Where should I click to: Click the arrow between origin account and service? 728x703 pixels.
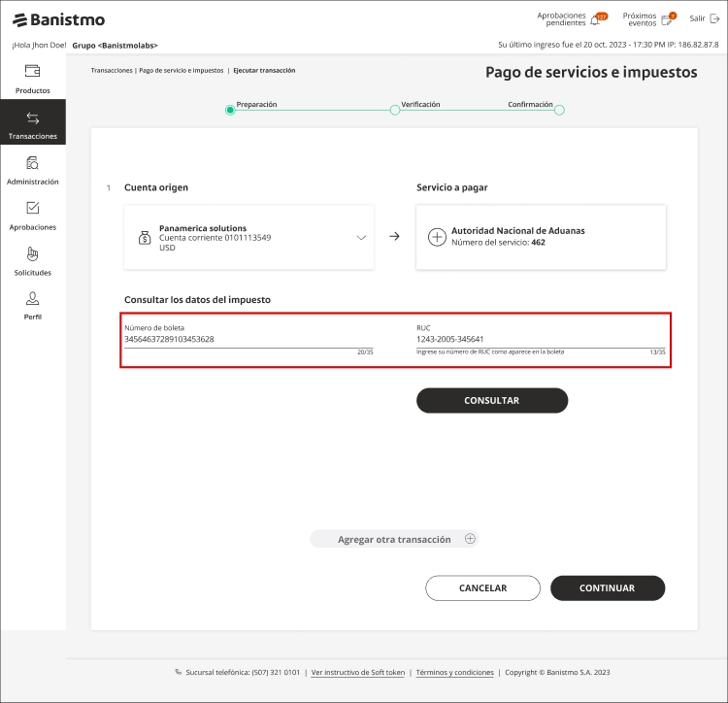tap(394, 236)
